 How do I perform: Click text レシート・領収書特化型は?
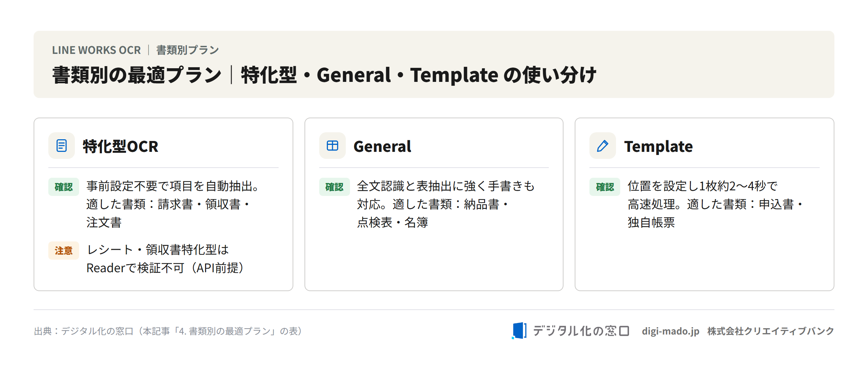coord(158,250)
